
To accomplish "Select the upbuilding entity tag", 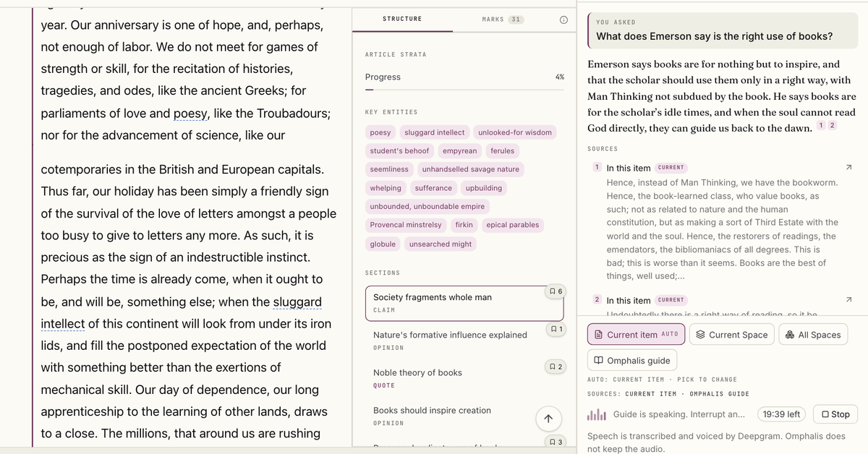I will tap(484, 188).
